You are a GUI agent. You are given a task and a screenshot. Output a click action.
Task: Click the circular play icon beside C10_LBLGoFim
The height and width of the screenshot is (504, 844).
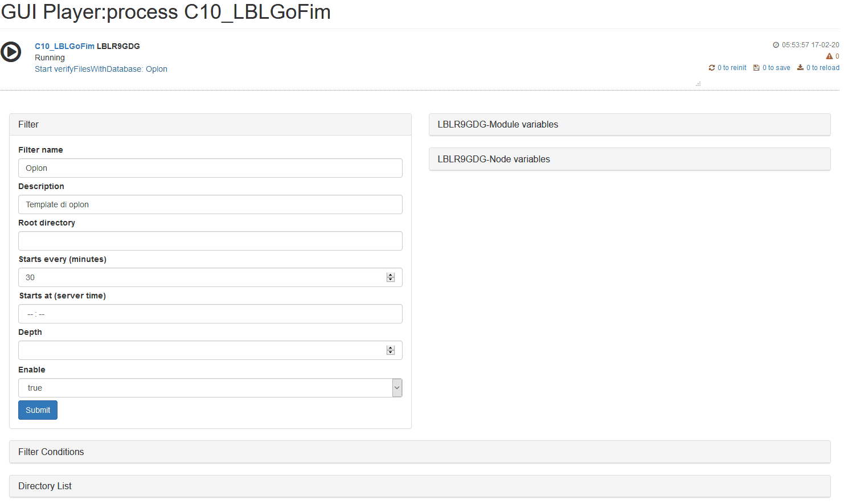[11, 52]
